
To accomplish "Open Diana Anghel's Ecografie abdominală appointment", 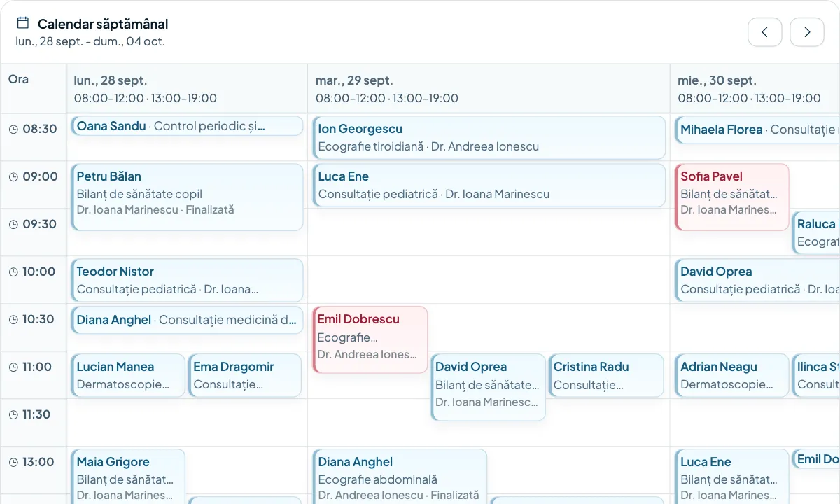I will pos(400,477).
